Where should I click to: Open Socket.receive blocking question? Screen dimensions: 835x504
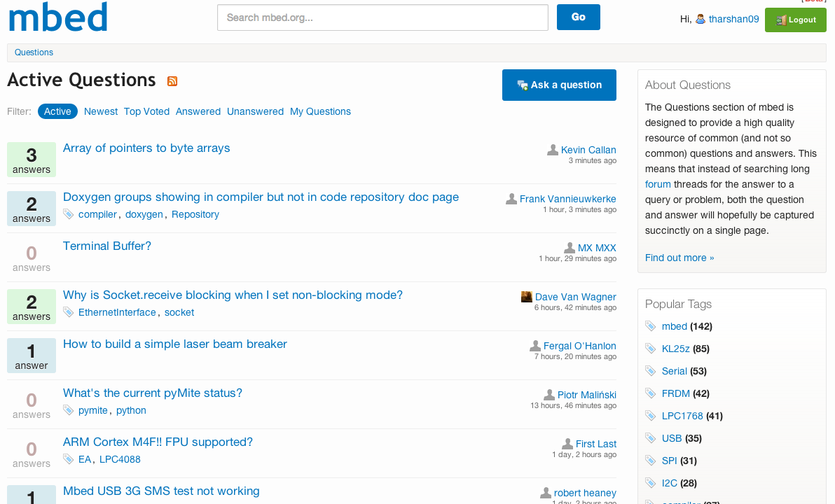tap(233, 295)
